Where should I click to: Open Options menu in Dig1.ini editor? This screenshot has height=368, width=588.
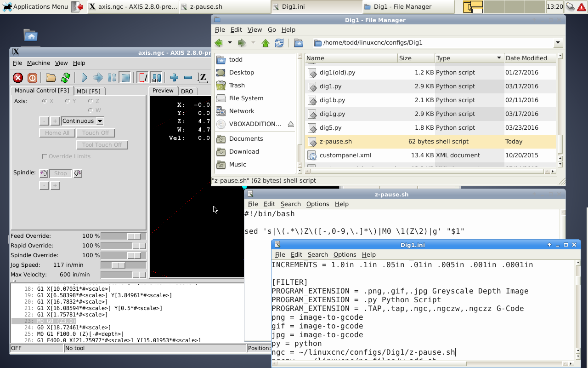click(x=345, y=254)
